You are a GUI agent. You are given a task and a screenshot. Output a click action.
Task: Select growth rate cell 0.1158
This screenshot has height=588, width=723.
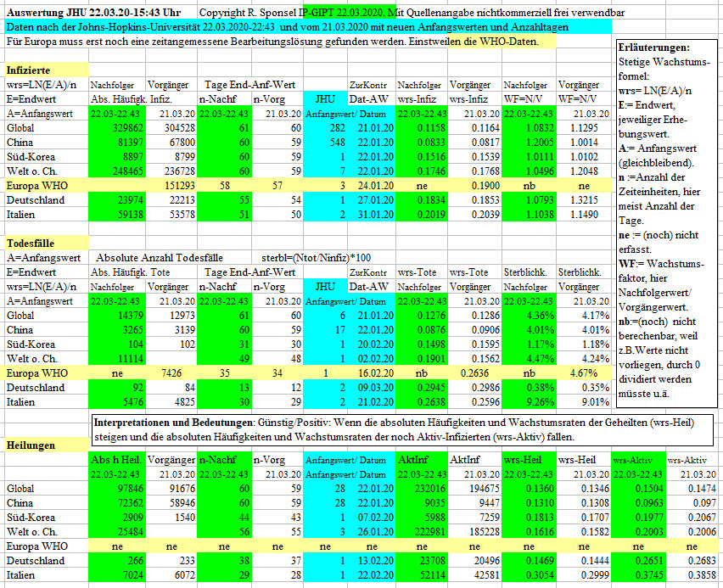point(422,128)
